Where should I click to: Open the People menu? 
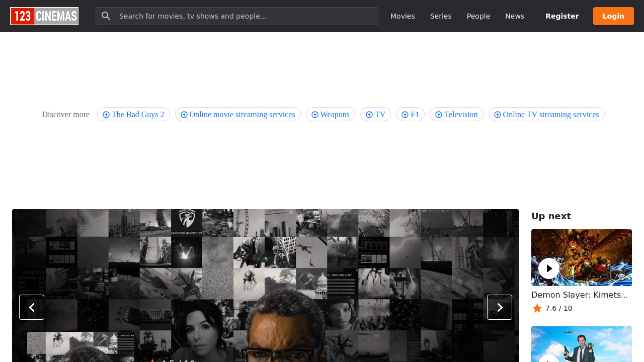[478, 16]
